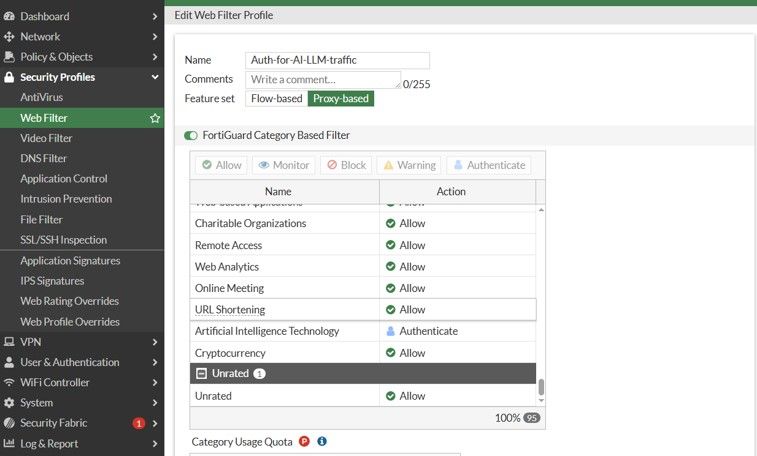Screen dimensions: 757x456
Task: Click the System gear icon
Action: tap(9, 402)
